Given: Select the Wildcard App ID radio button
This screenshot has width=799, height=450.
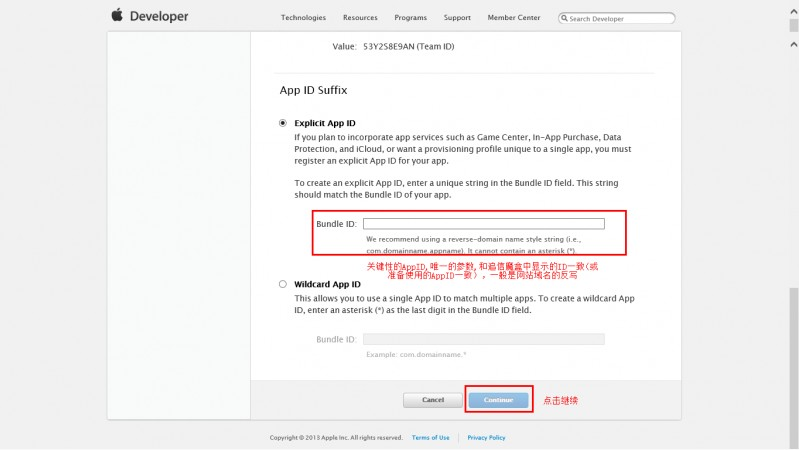Looking at the screenshot, I should [x=283, y=284].
